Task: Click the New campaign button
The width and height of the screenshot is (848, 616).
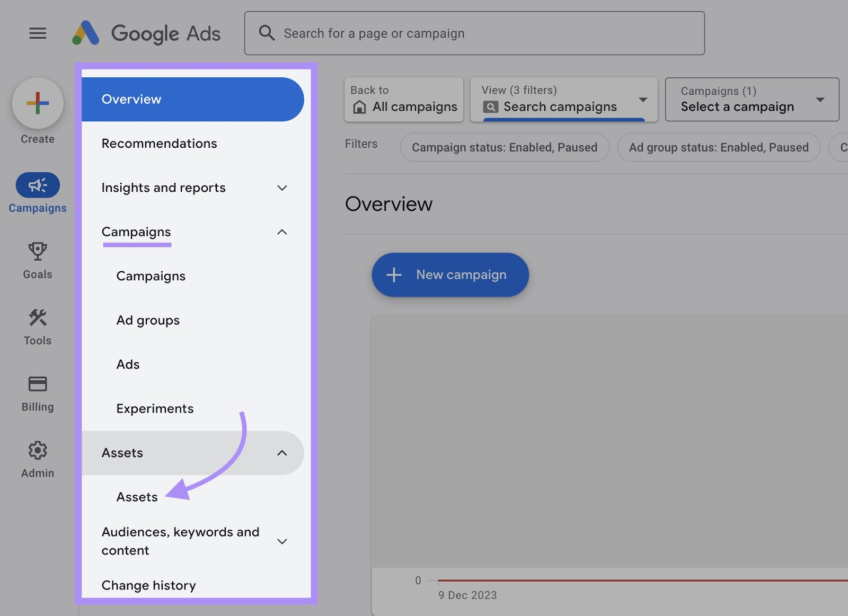Action: point(450,274)
